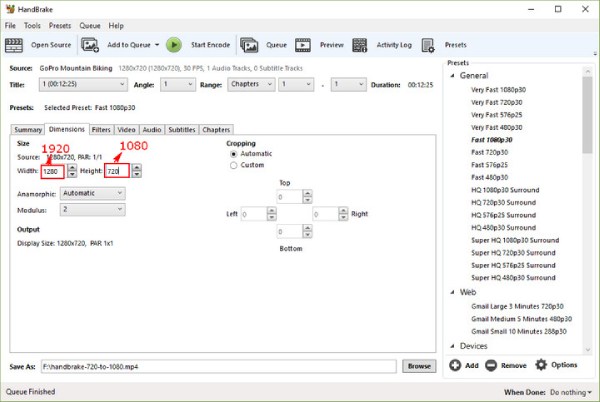
Task: Click the green Start Encode play icon
Action: (174, 45)
